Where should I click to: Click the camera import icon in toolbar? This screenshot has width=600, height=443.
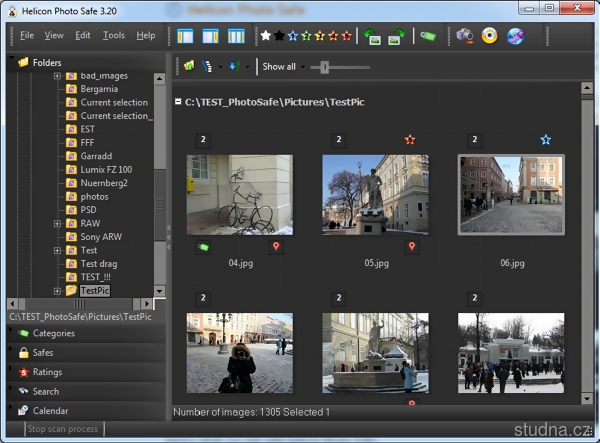coord(465,36)
